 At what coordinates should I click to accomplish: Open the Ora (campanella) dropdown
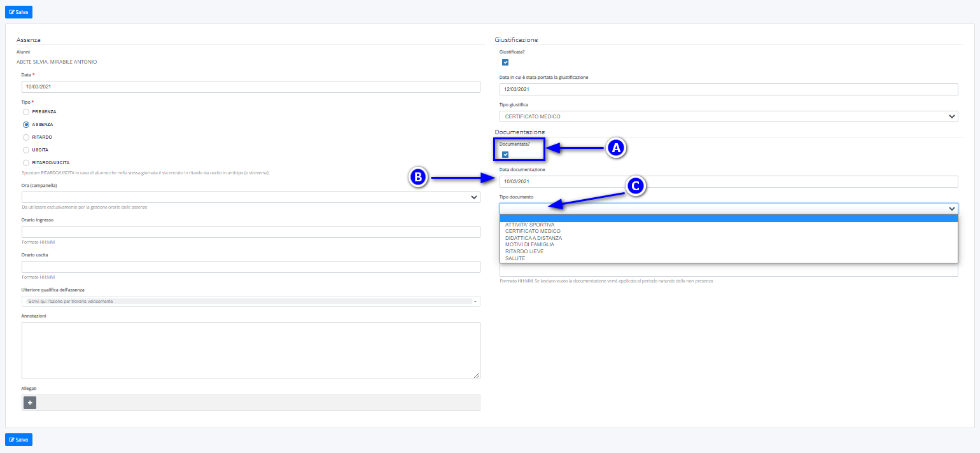(x=251, y=197)
